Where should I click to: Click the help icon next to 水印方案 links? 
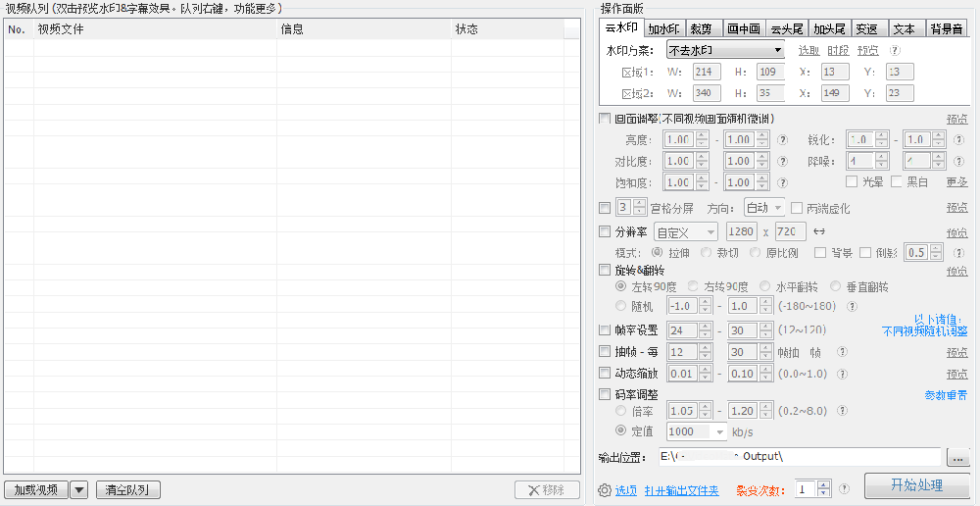tap(894, 50)
